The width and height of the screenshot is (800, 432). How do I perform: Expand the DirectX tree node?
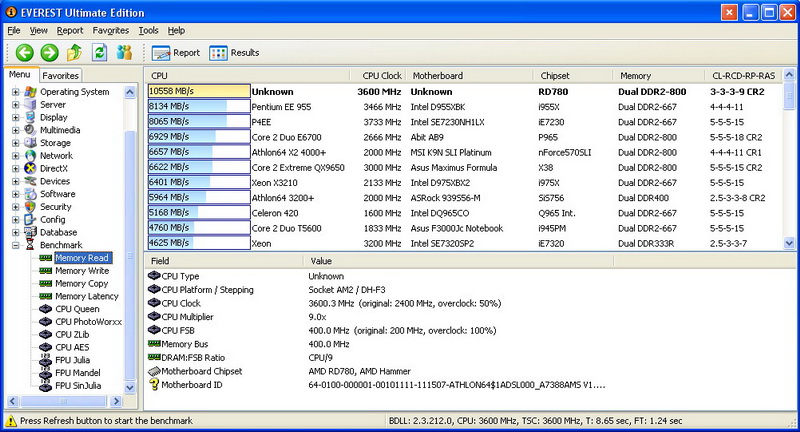coord(16,168)
